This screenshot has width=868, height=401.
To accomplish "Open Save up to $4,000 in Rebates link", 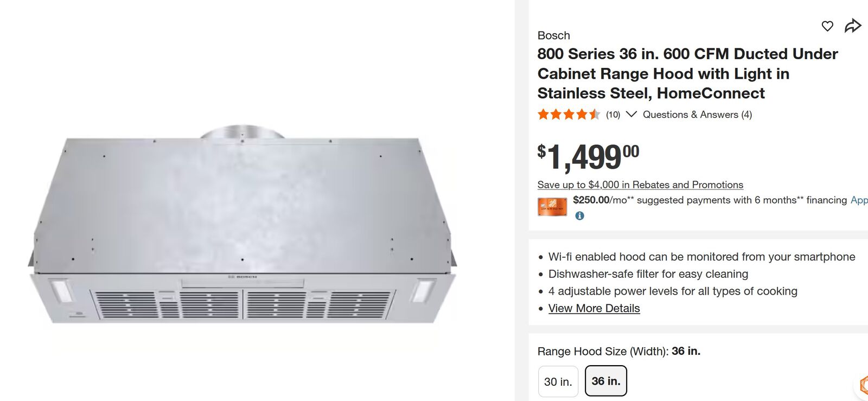I will [640, 185].
